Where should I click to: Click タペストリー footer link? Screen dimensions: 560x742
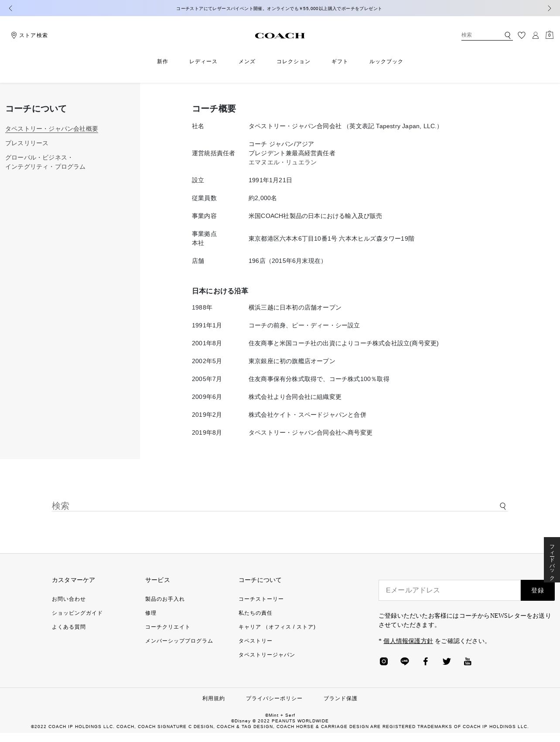[x=256, y=641]
